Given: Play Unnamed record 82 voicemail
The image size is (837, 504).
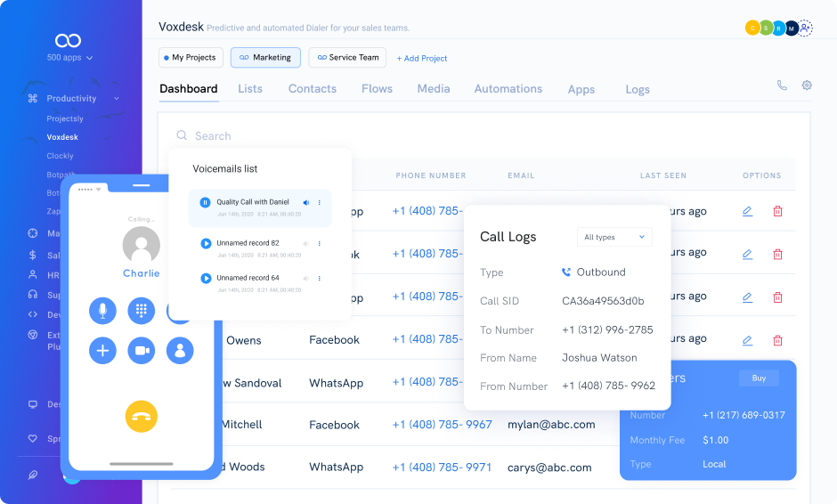Looking at the screenshot, I should coord(206,243).
